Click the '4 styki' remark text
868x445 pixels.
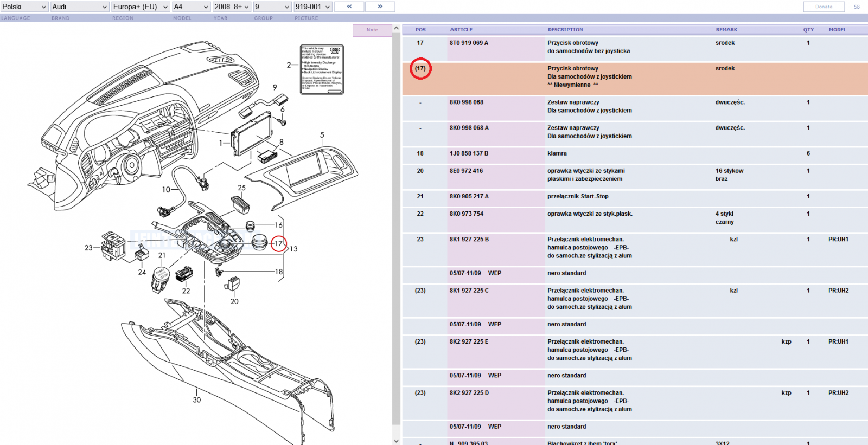(x=724, y=214)
